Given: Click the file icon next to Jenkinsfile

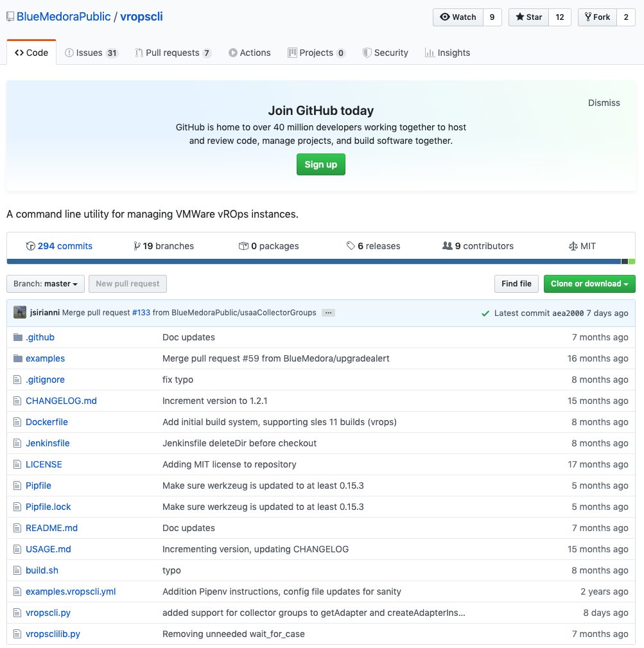Looking at the screenshot, I should click(x=17, y=443).
